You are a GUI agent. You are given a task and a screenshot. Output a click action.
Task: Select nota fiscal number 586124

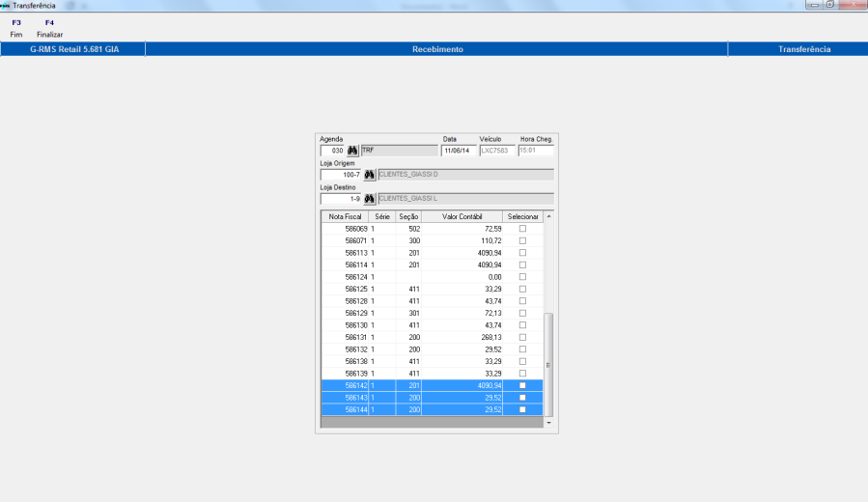[x=356, y=277]
